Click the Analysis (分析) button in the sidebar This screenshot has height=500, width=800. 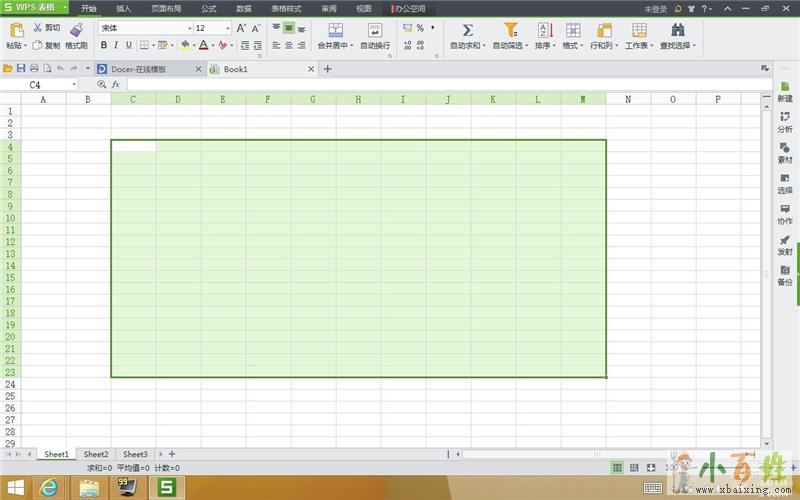click(785, 122)
